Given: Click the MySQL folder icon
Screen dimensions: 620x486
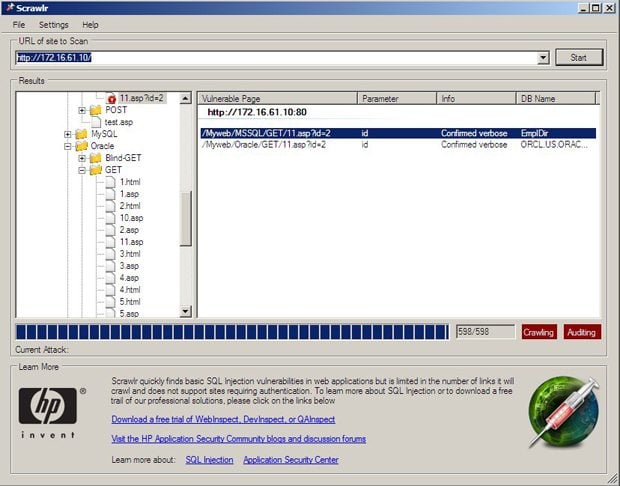Looking at the screenshot, I should [82, 134].
